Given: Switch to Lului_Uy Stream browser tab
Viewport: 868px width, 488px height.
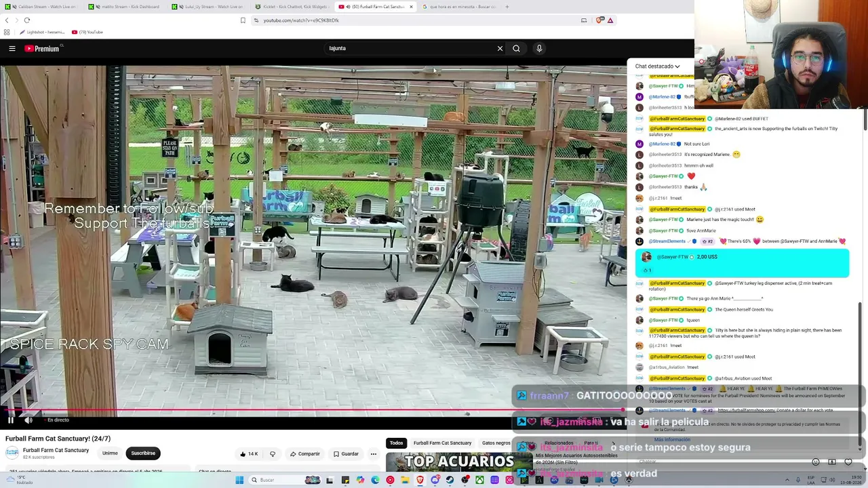Looking at the screenshot, I should (209, 7).
